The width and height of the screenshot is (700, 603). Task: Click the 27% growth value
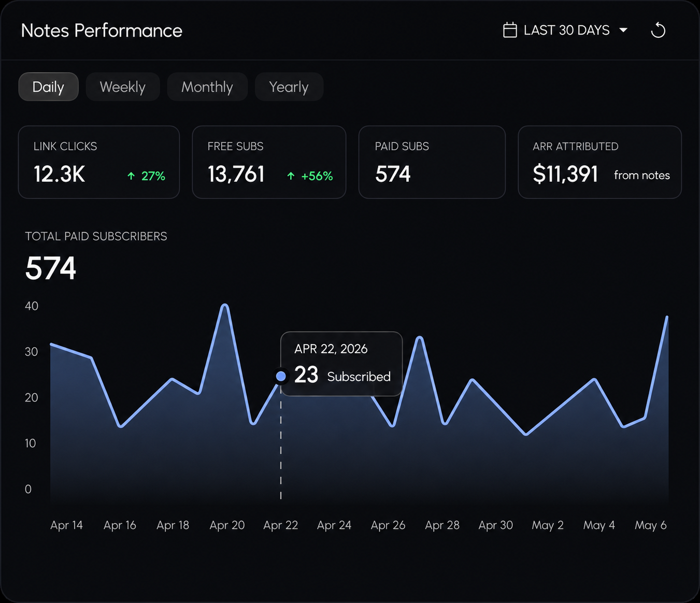coord(153,176)
